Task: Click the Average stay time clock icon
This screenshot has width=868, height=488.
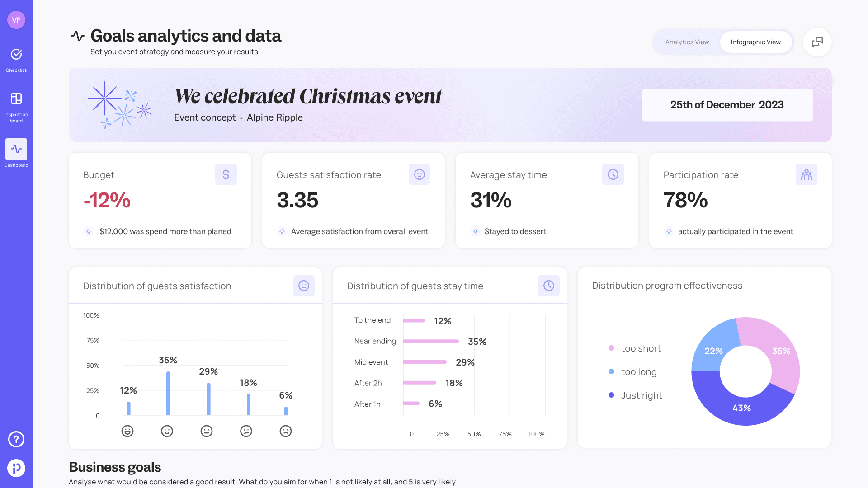Action: (x=613, y=174)
